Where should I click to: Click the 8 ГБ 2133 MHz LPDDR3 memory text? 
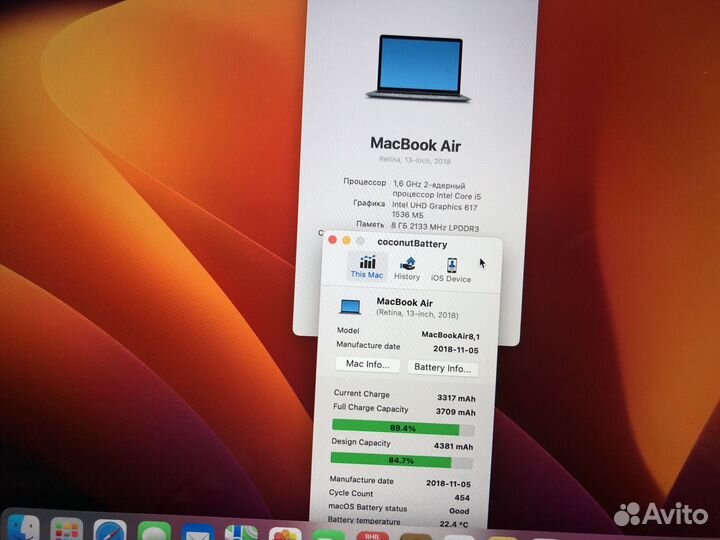[435, 227]
